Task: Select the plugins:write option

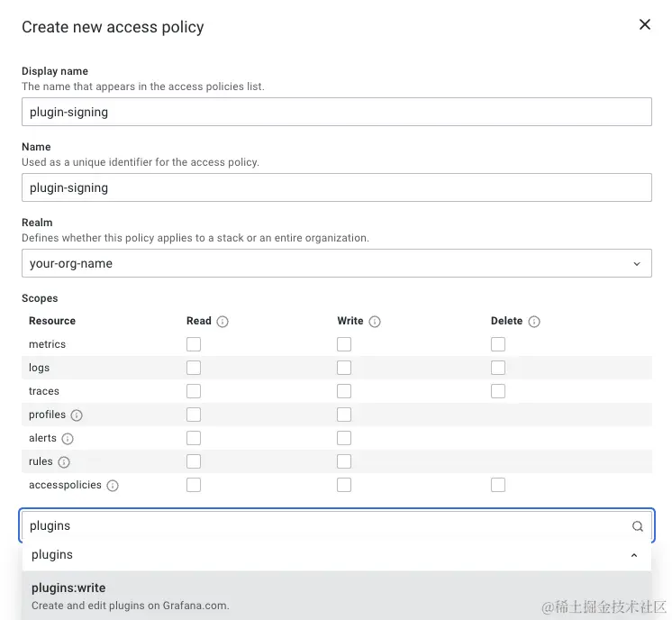Action: tap(68, 588)
